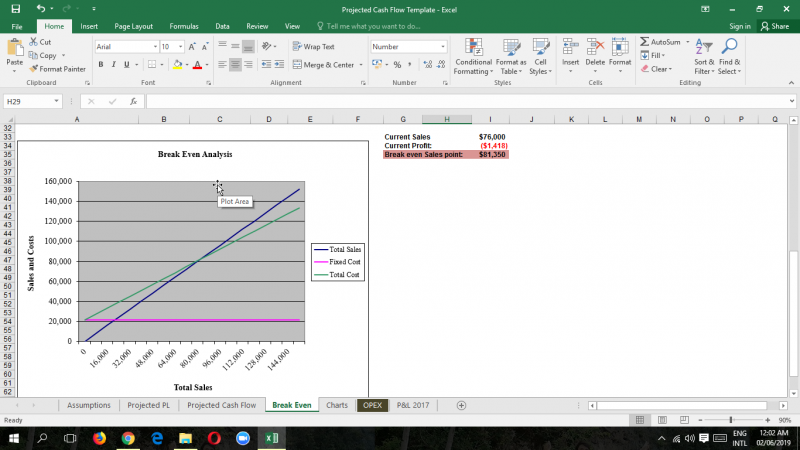
Task: Open the Number format dropdown
Action: [x=443, y=47]
